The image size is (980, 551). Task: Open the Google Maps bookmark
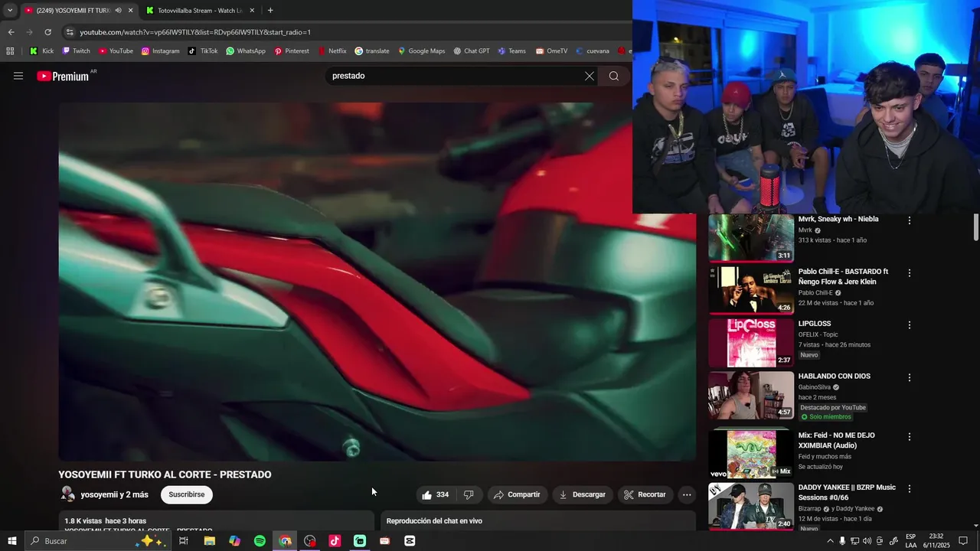(x=421, y=51)
